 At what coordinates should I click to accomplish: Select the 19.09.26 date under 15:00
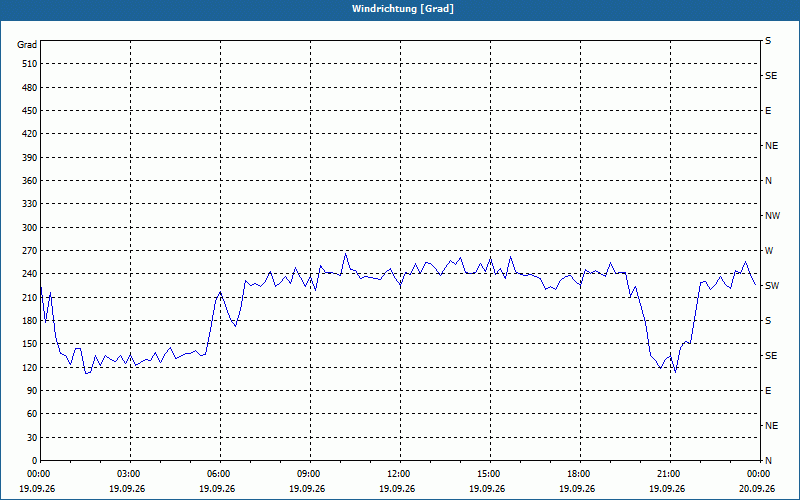click(487, 488)
